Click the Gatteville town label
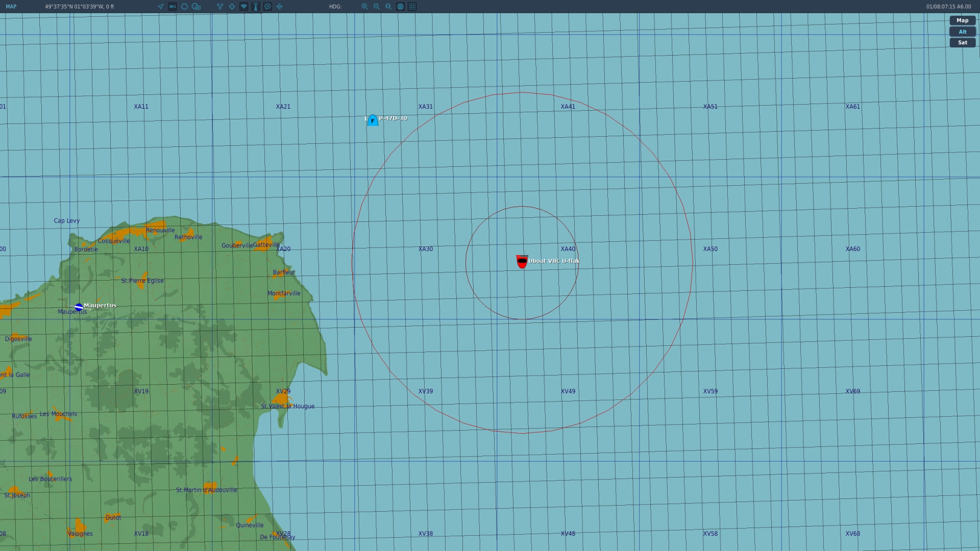 point(266,245)
